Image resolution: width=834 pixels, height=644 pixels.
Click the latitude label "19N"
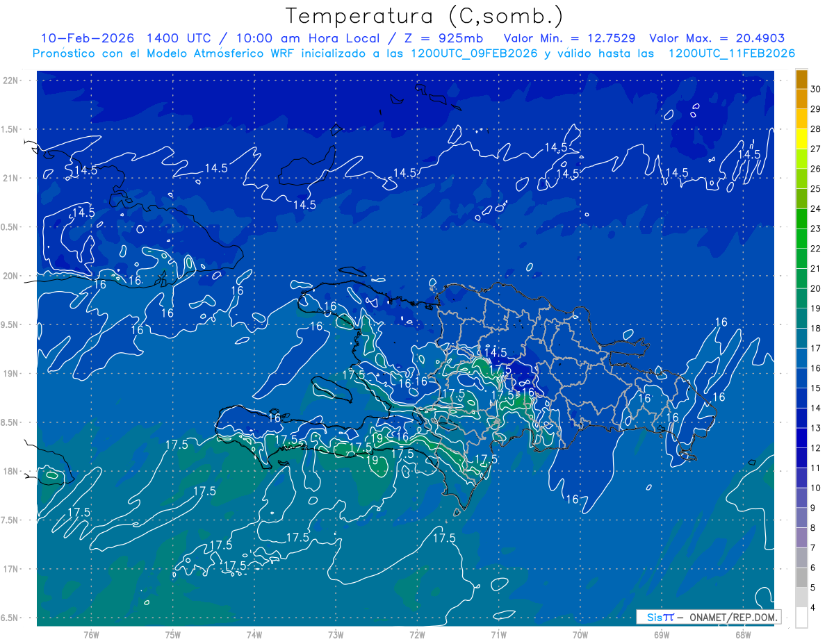[x=10, y=373]
